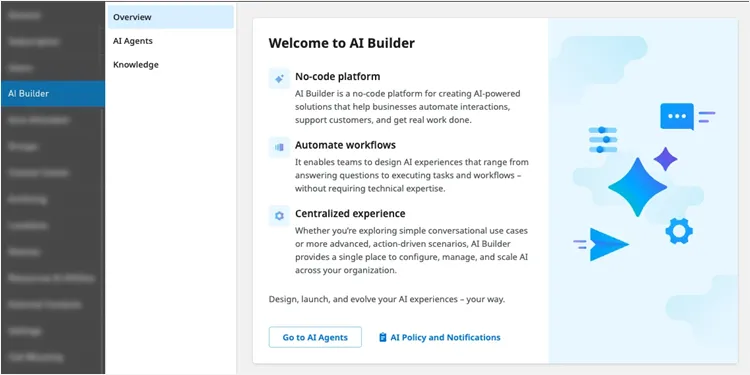Click the Welcome to AI Builder heading
The image size is (750, 375).
tap(342, 43)
